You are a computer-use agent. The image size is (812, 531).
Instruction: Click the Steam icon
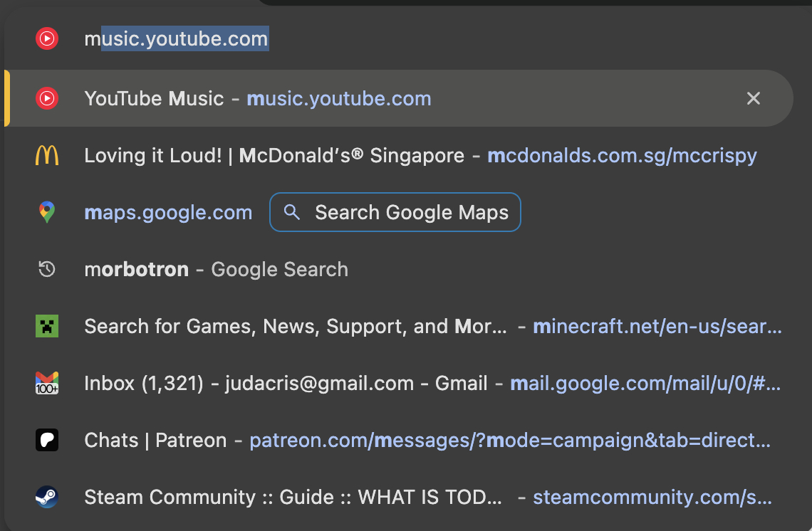[47, 497]
